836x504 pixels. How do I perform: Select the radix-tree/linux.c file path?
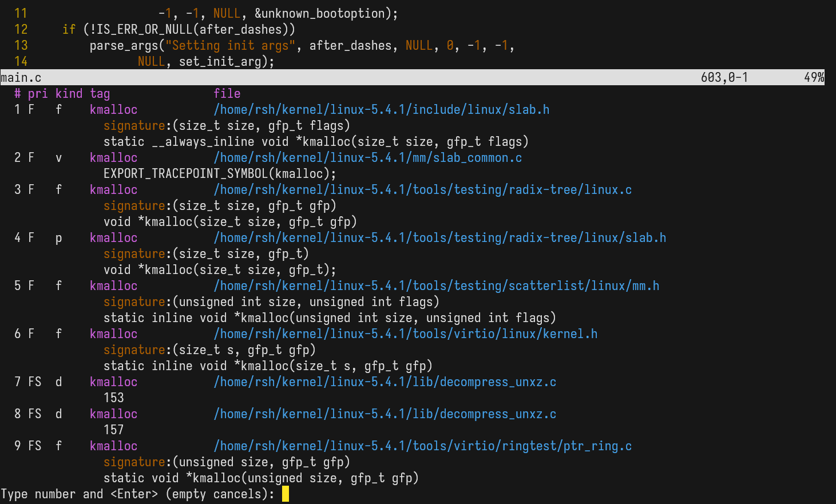422,189
